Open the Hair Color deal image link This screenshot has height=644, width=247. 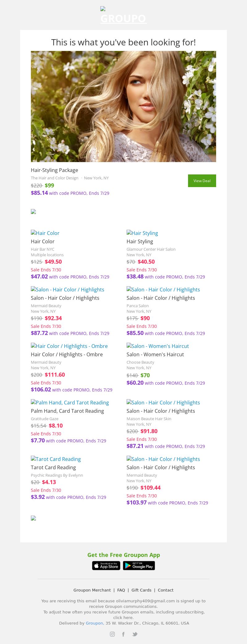(45, 233)
